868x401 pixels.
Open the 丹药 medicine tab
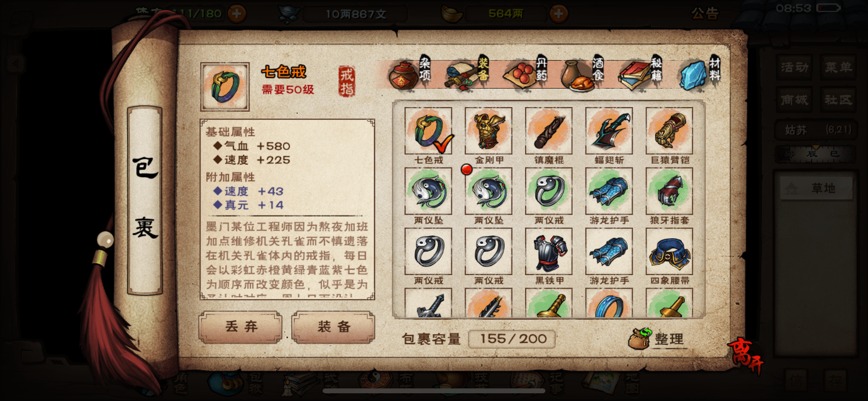tap(526, 74)
